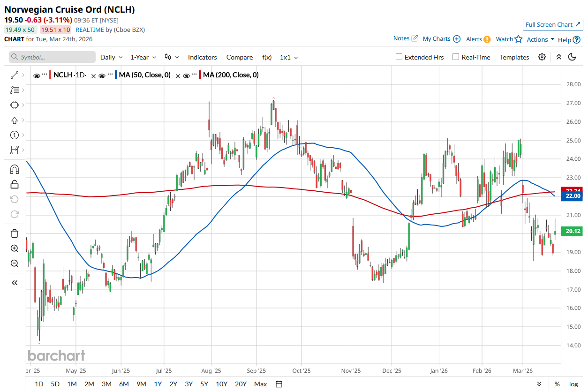
Task: Expand the 1-Year period dropdown
Action: tap(143, 57)
